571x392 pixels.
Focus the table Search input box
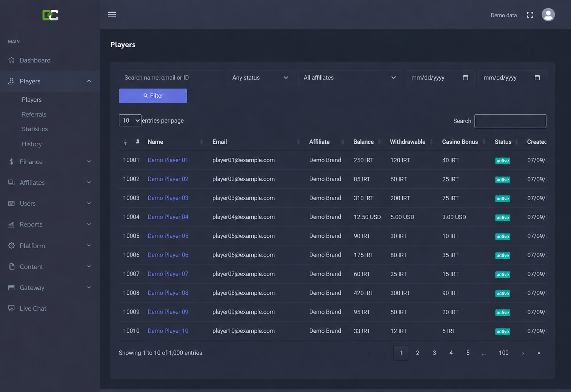pyautogui.click(x=510, y=121)
